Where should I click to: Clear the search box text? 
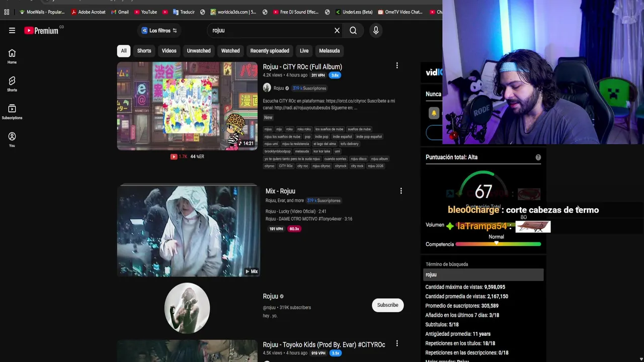point(337,30)
